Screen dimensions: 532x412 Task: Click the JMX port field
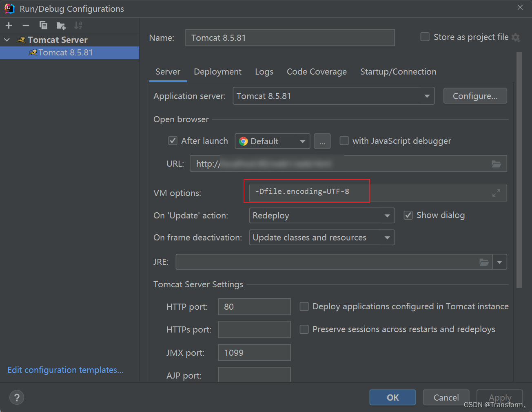tap(254, 353)
